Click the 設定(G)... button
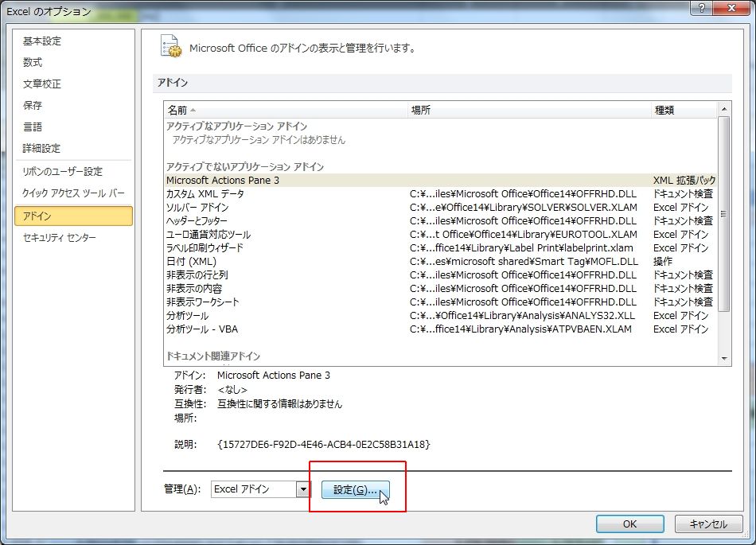The height and width of the screenshot is (545, 756). [356, 490]
